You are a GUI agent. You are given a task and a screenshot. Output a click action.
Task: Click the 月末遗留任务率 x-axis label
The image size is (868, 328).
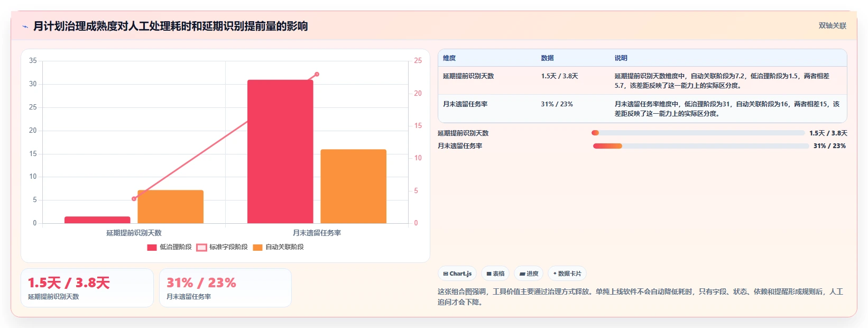(x=317, y=233)
